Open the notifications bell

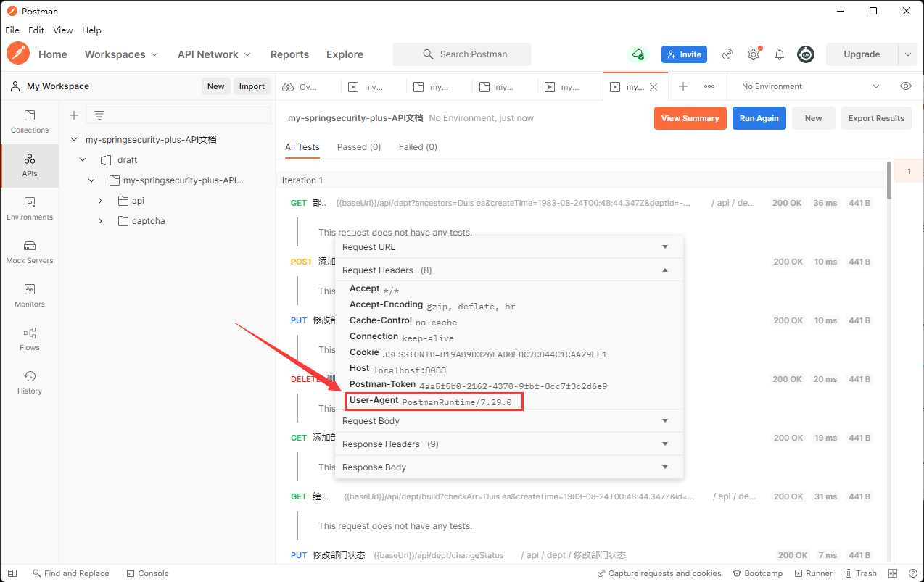coord(780,54)
